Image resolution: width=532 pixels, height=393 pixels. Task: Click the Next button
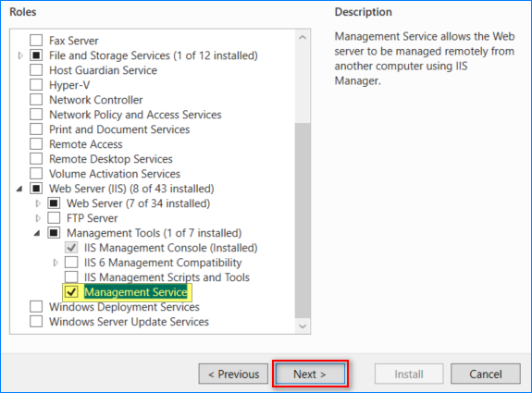310,374
